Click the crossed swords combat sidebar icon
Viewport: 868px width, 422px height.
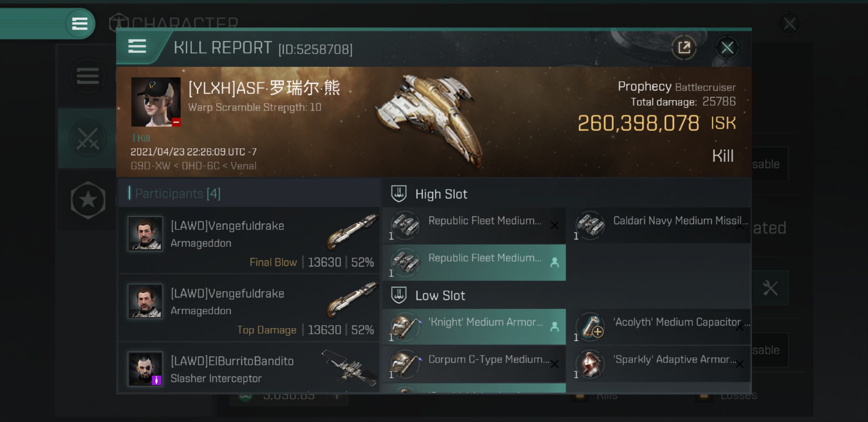point(88,138)
